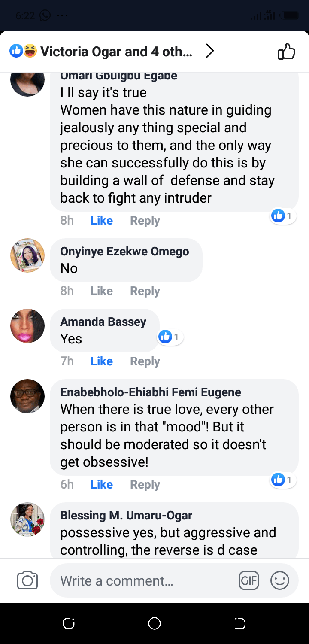The width and height of the screenshot is (309, 644).
Task: Tap like count on the 'When there is true love' comment
Action: tap(283, 480)
